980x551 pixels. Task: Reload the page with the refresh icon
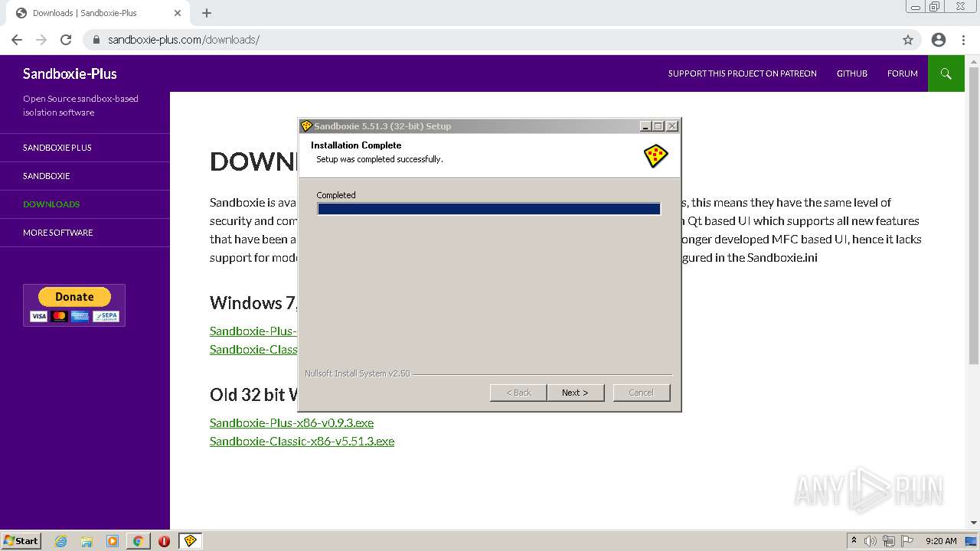(x=66, y=40)
